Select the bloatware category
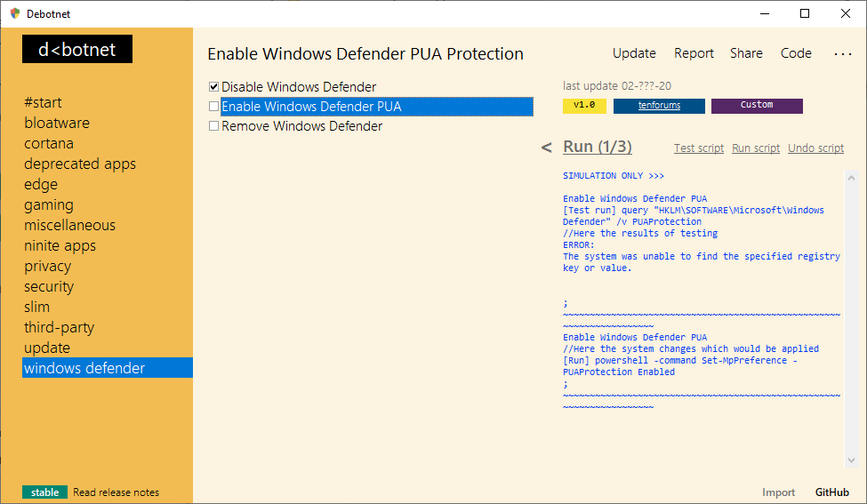The width and height of the screenshot is (867, 504). pos(57,123)
